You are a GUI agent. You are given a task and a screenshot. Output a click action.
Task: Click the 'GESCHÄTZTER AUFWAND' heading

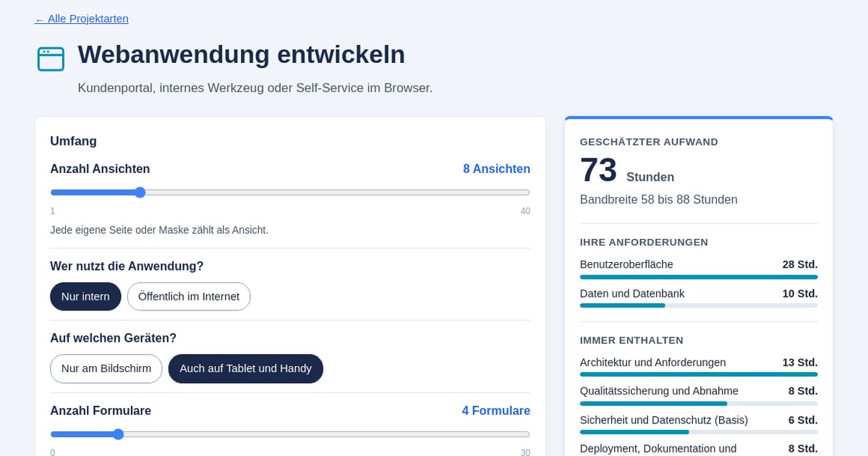[x=649, y=142]
